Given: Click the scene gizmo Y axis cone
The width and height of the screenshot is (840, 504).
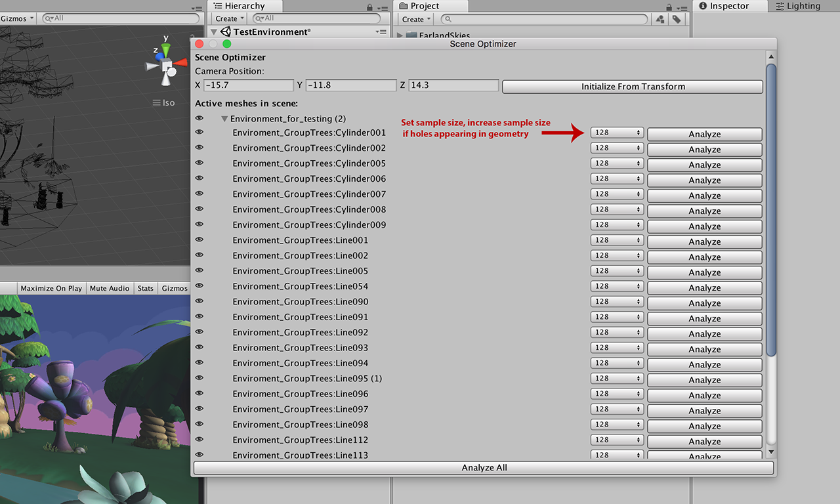Looking at the screenshot, I should point(166,49).
